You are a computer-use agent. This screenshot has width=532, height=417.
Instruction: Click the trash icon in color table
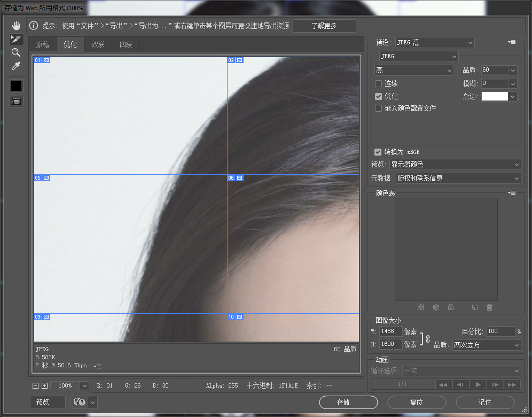click(489, 307)
